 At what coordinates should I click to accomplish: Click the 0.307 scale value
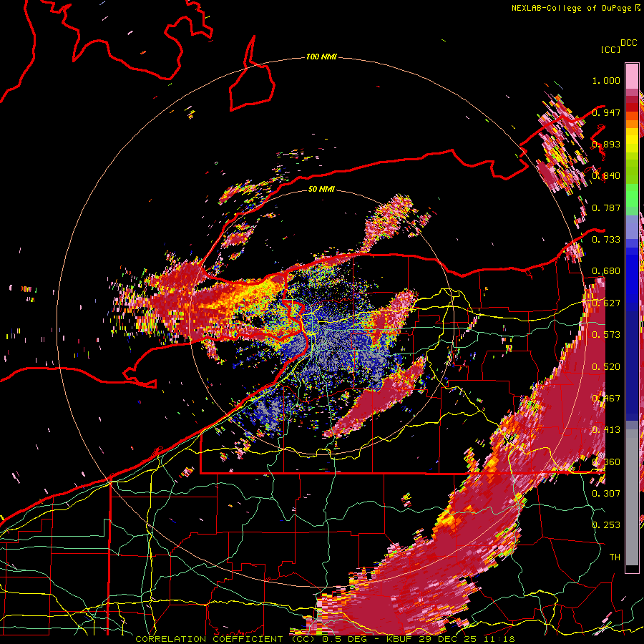coord(606,493)
